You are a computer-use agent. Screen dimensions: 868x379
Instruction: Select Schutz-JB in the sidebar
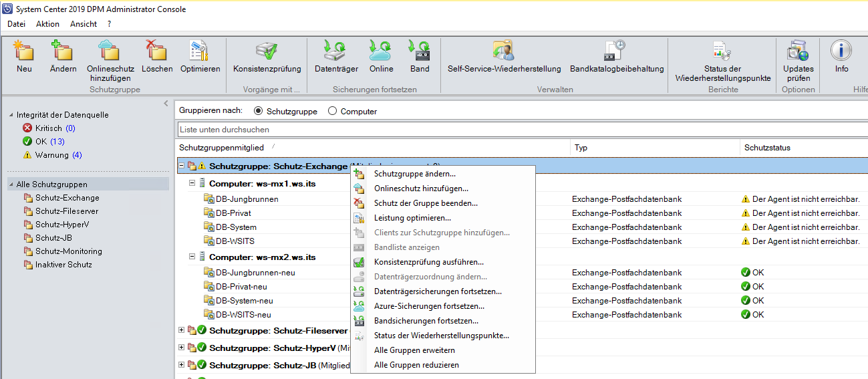point(53,238)
